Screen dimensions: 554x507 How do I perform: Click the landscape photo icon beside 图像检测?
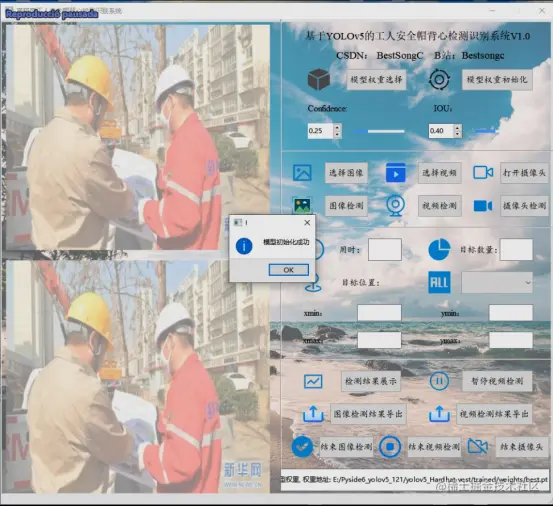302,205
